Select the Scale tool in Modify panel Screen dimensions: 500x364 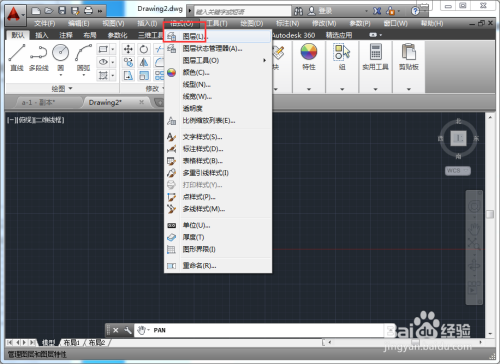144,75
